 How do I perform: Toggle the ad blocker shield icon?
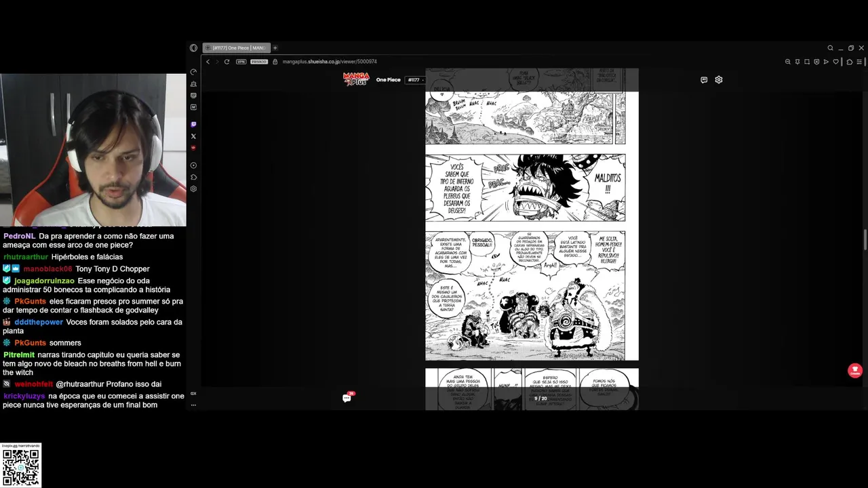pos(816,62)
